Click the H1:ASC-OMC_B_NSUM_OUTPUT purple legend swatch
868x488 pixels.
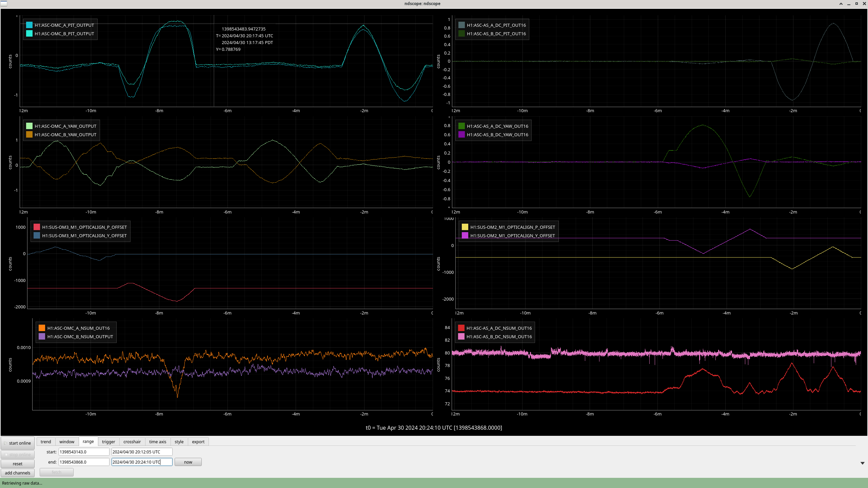[x=42, y=337]
